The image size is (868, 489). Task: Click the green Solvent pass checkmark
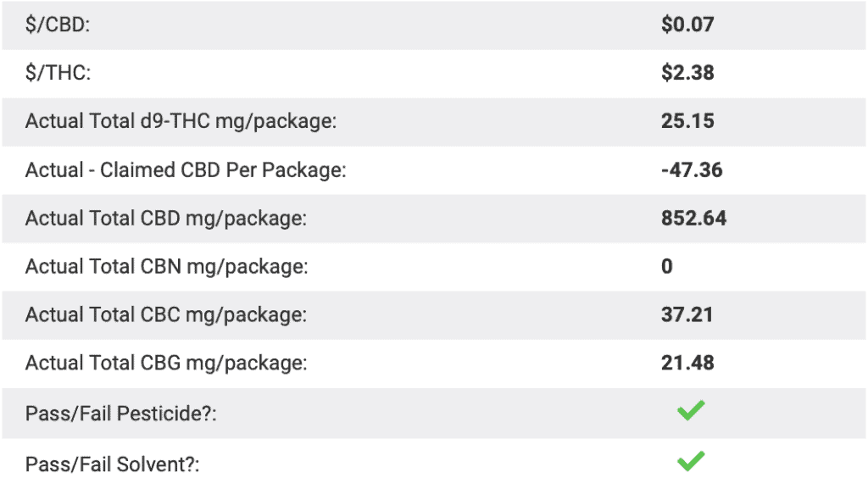point(691,461)
